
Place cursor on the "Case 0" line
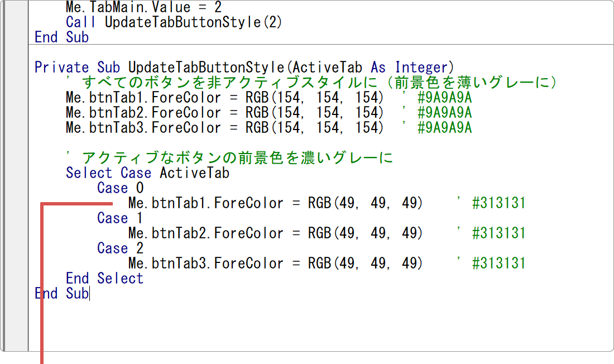click(120, 188)
